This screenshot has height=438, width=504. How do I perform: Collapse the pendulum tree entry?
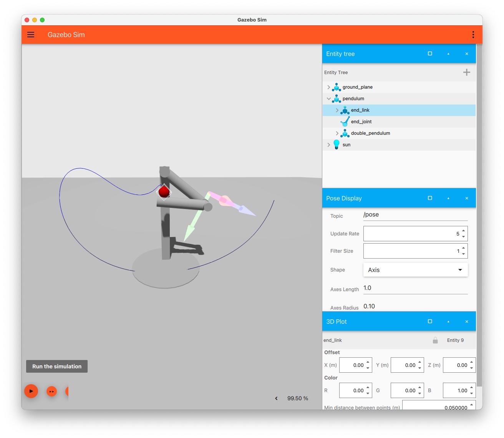[x=329, y=98]
